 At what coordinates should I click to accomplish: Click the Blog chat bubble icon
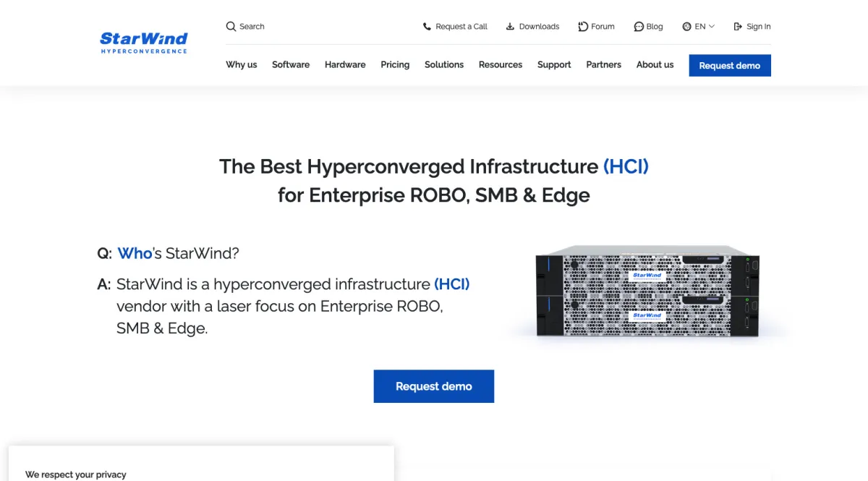639,27
